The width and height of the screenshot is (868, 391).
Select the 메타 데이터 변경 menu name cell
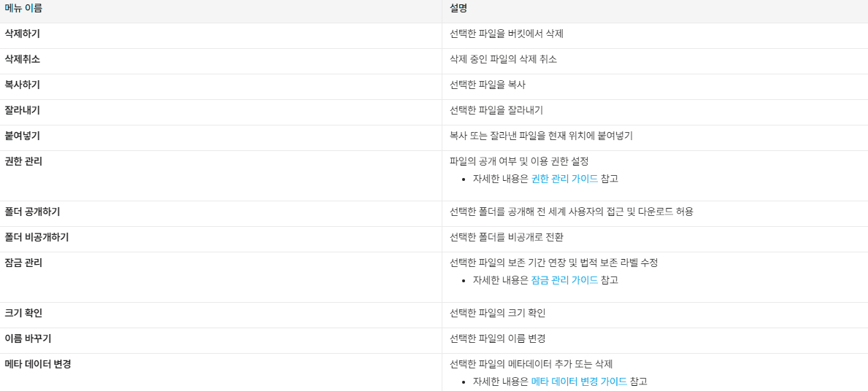(x=221, y=373)
